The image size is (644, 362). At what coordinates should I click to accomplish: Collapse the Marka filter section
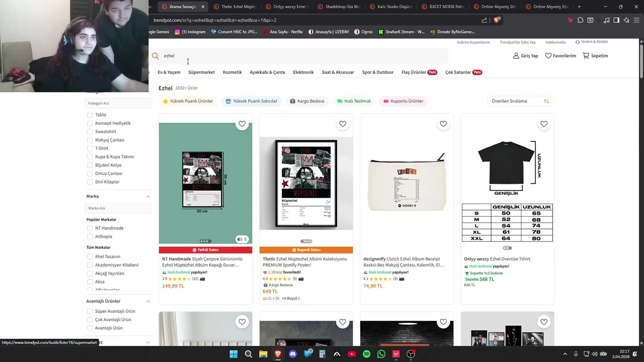point(148,197)
